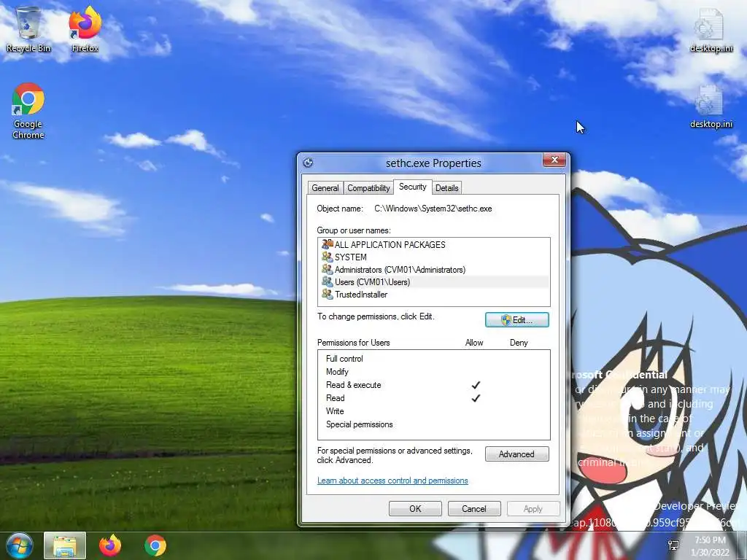Select the Security tab
Viewport: 747px width, 560px height.
[x=413, y=187]
